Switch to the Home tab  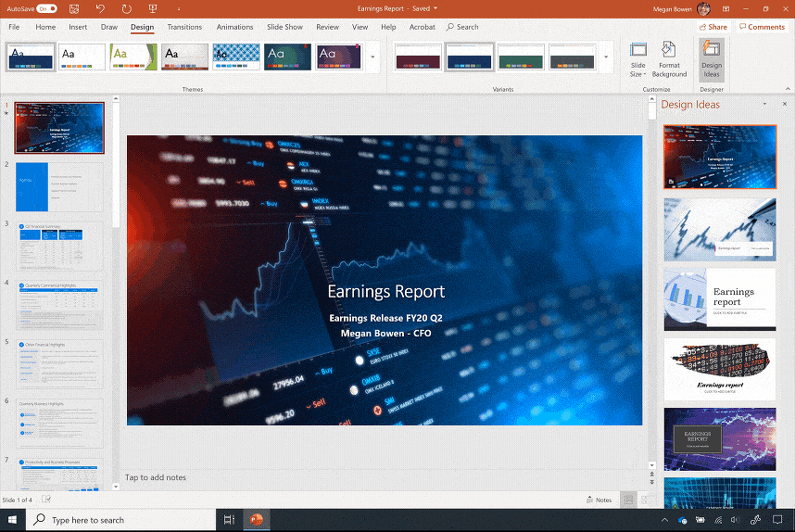point(45,27)
